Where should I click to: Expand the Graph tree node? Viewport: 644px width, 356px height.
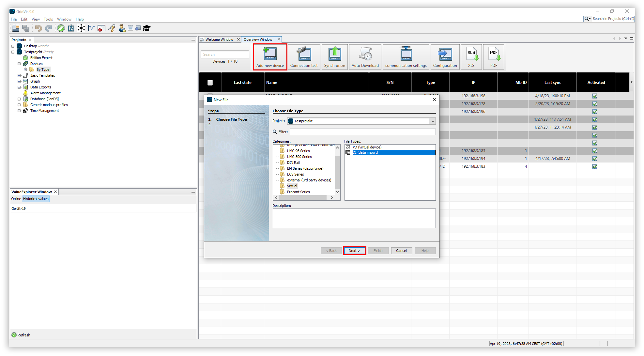[19, 81]
